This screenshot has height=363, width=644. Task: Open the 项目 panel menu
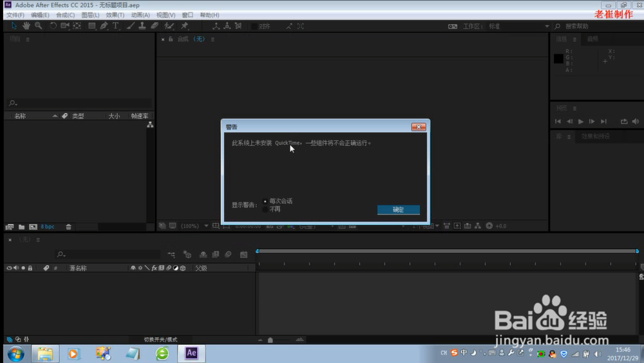[x=28, y=39]
